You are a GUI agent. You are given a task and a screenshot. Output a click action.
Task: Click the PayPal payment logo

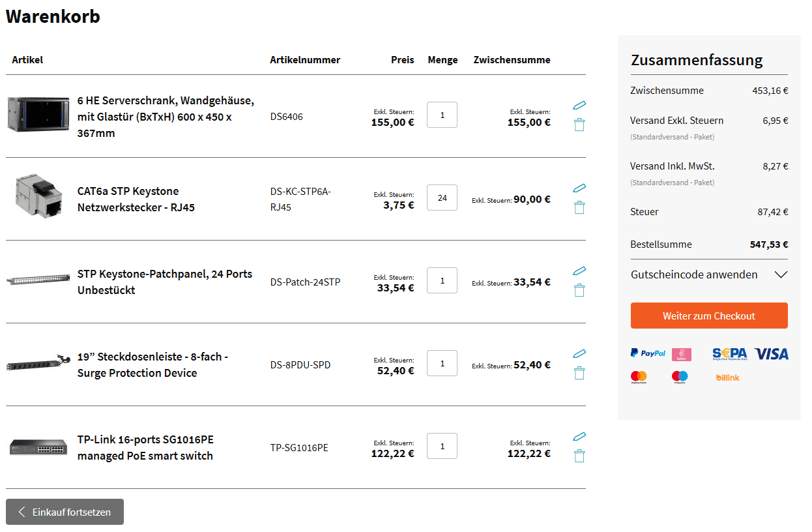[x=648, y=353]
